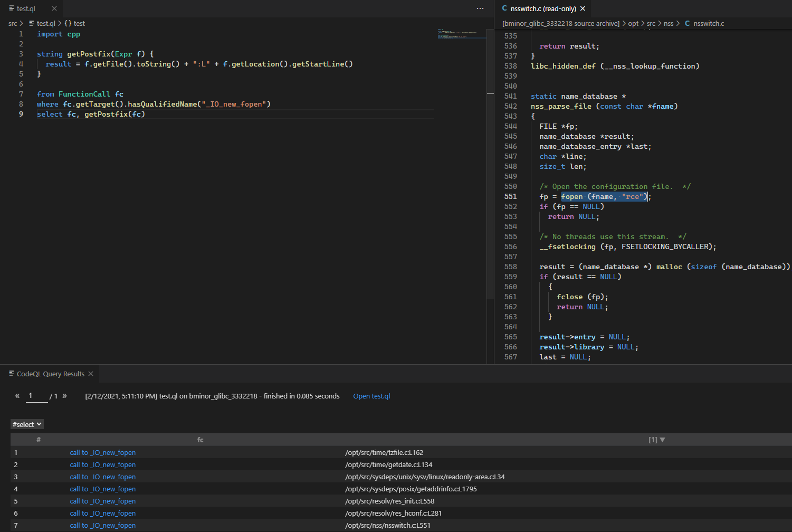Go to next results page arrow
This screenshot has height=532, width=792.
tap(65, 396)
